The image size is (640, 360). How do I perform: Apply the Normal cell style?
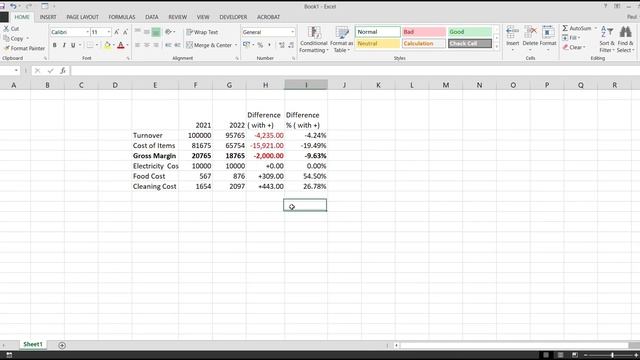378,32
